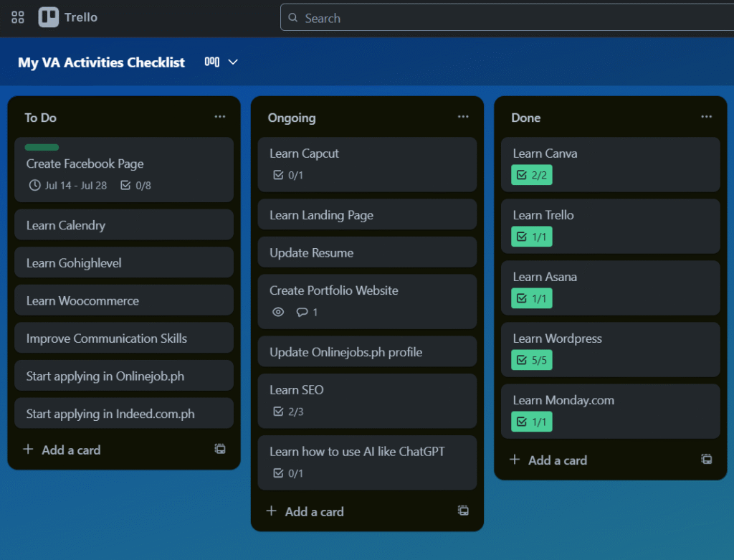Add a card to the Done list

click(x=548, y=460)
